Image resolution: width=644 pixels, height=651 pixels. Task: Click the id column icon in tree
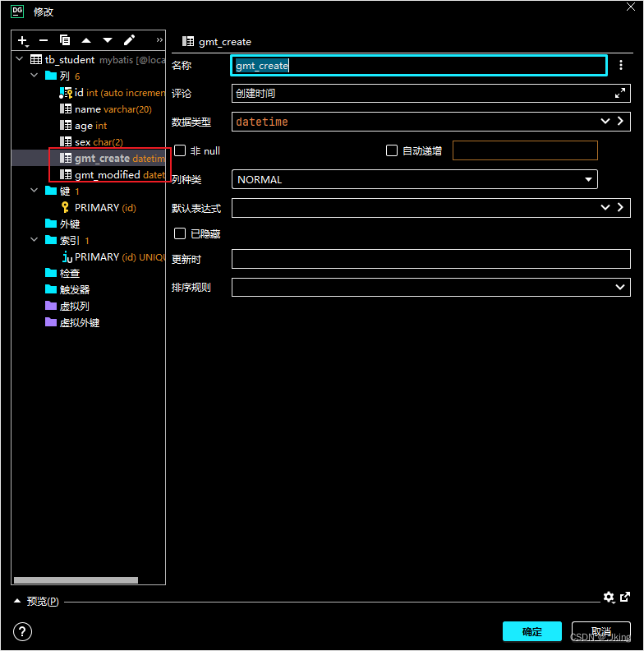click(x=66, y=93)
